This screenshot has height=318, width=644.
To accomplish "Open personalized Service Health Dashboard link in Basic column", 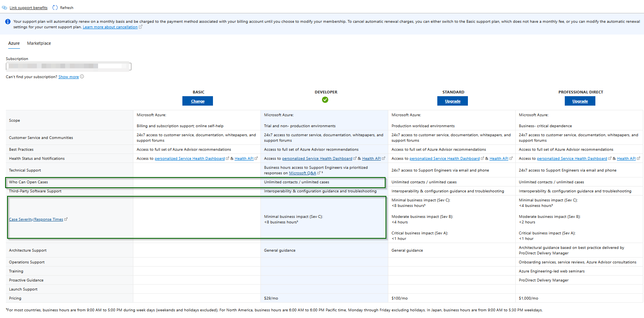I will click(x=190, y=159).
